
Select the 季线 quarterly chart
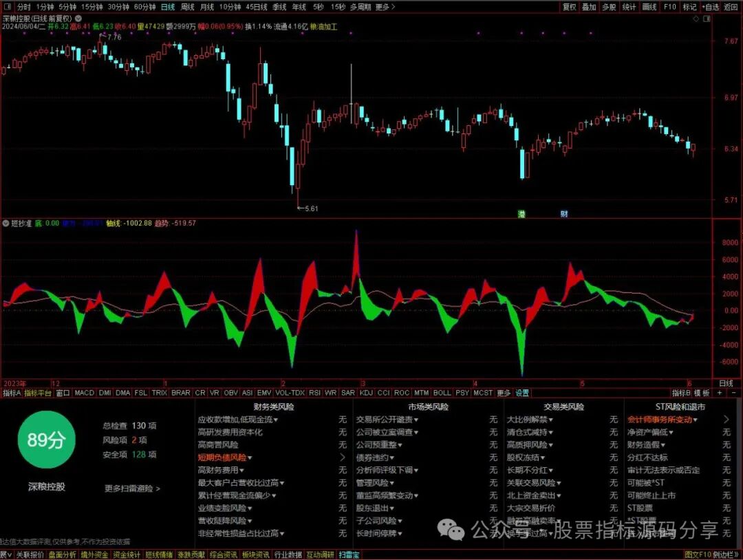(x=279, y=7)
